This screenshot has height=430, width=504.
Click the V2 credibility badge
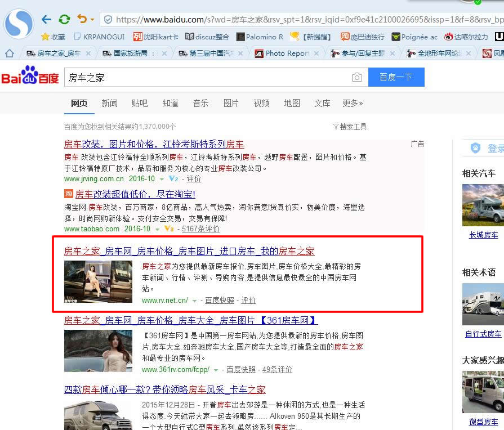(x=173, y=178)
